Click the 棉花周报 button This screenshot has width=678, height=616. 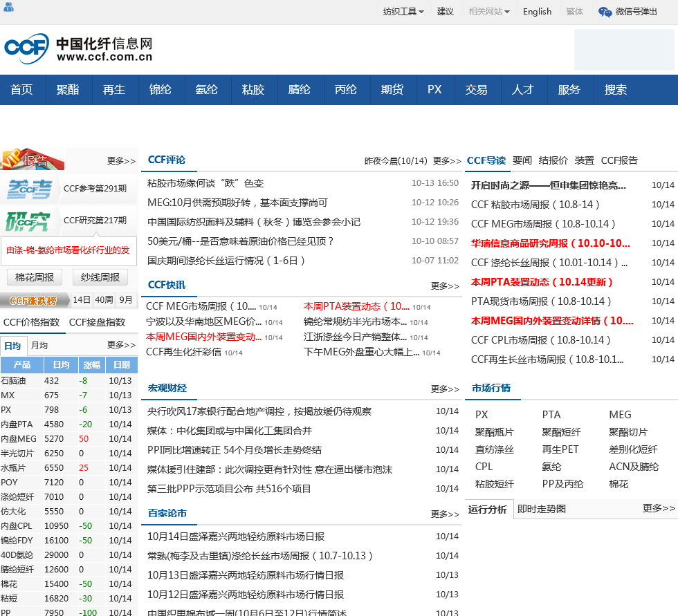[35, 277]
